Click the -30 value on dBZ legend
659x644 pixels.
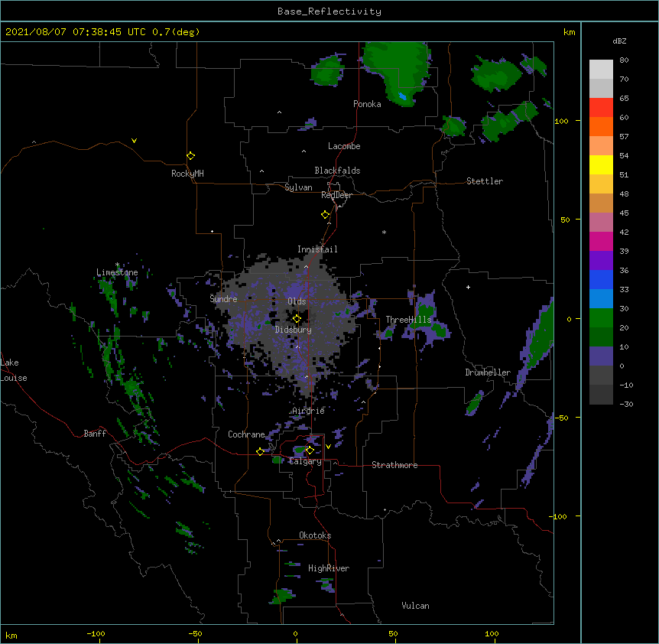626,404
